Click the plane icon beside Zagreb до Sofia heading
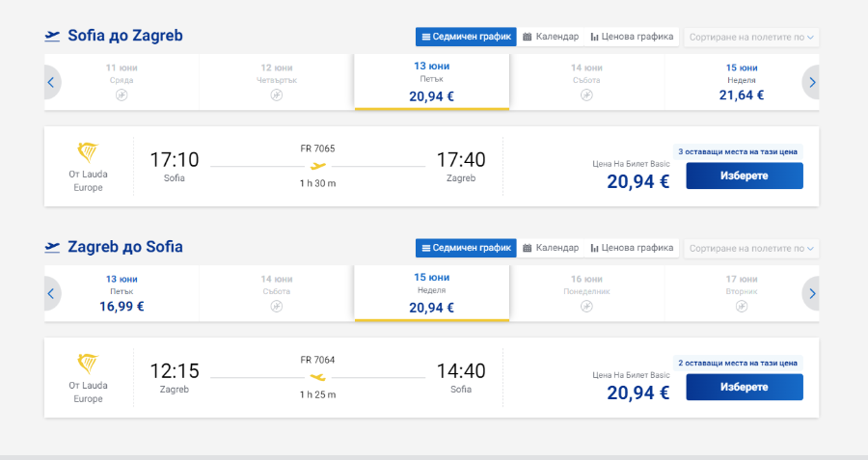 tap(52, 248)
